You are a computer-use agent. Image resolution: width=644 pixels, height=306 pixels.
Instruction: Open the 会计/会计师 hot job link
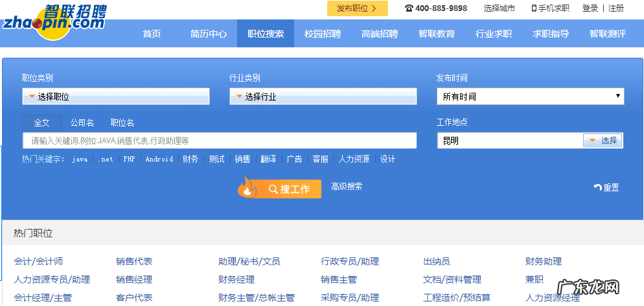[38, 262]
